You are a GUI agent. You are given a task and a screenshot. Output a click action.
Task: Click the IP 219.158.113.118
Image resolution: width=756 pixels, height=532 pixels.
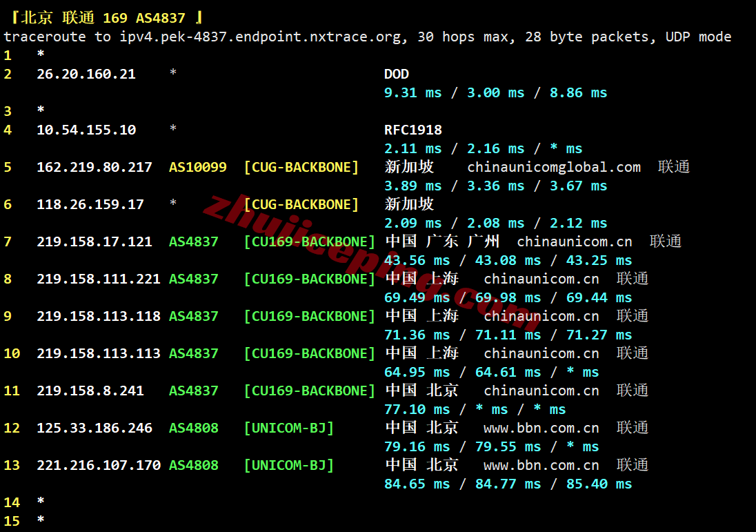coord(99,316)
